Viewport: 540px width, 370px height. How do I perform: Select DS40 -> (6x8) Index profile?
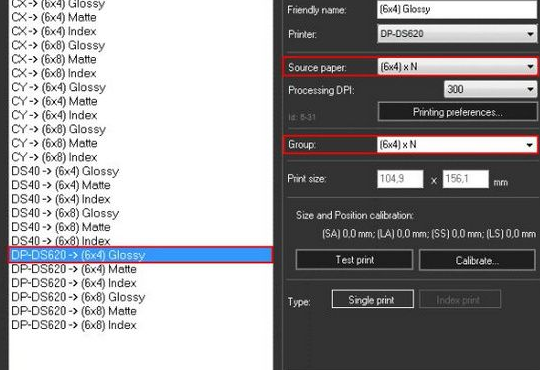point(141,240)
